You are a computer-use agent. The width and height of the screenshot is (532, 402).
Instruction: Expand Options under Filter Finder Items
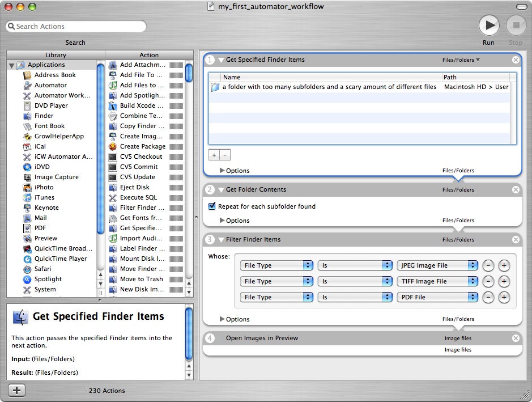click(x=222, y=319)
